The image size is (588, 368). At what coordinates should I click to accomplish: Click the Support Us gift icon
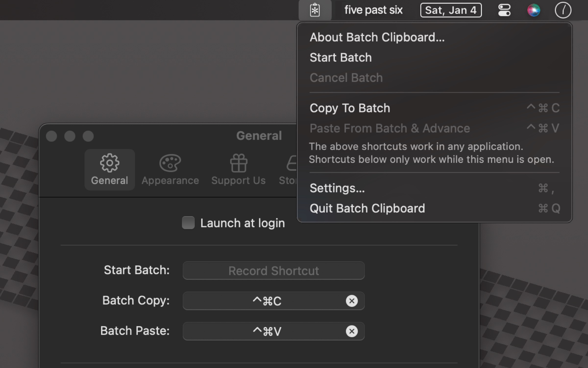click(x=239, y=163)
